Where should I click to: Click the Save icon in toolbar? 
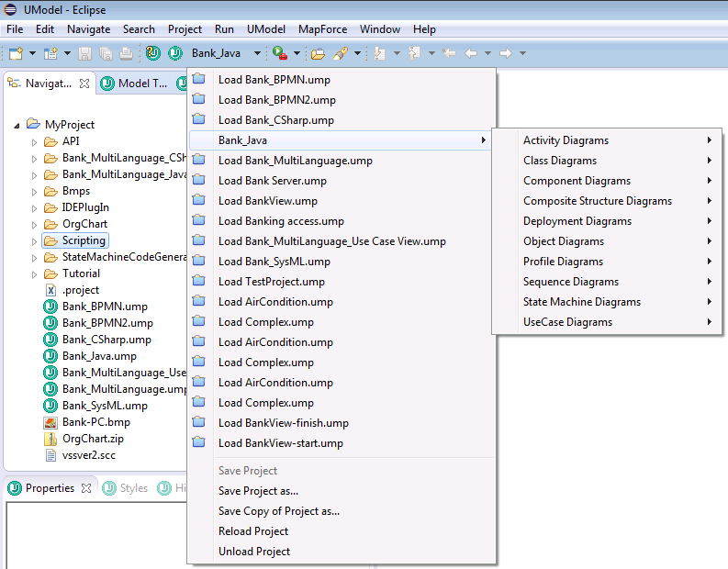pos(85,53)
